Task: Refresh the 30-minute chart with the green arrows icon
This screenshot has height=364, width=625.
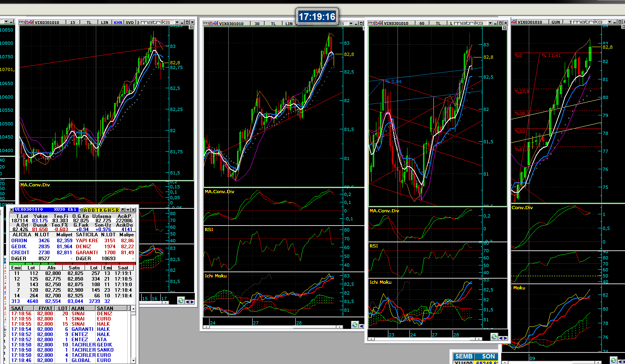Action: 355,325
